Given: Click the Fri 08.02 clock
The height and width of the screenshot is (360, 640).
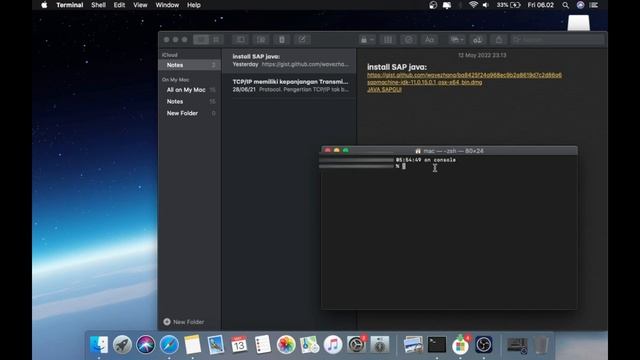Looking at the screenshot, I should pyautogui.click(x=540, y=5).
